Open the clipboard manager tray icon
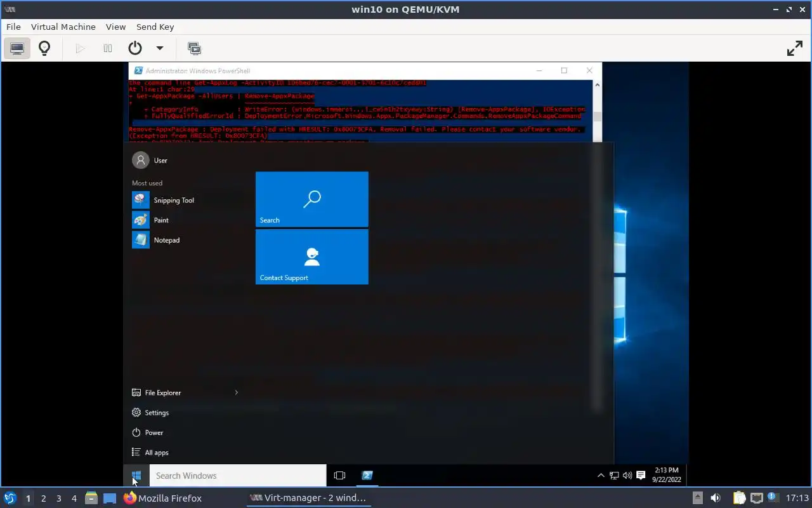This screenshot has width=812, height=508. tap(739, 498)
